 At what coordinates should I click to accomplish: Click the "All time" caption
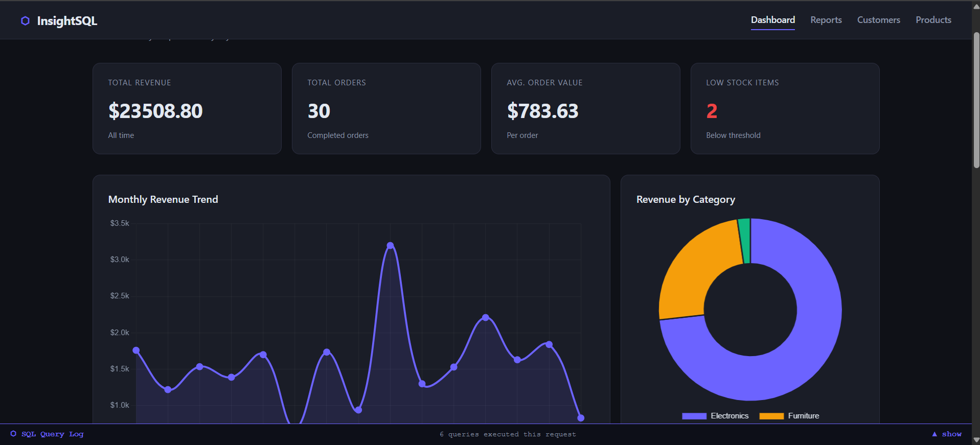click(x=121, y=135)
